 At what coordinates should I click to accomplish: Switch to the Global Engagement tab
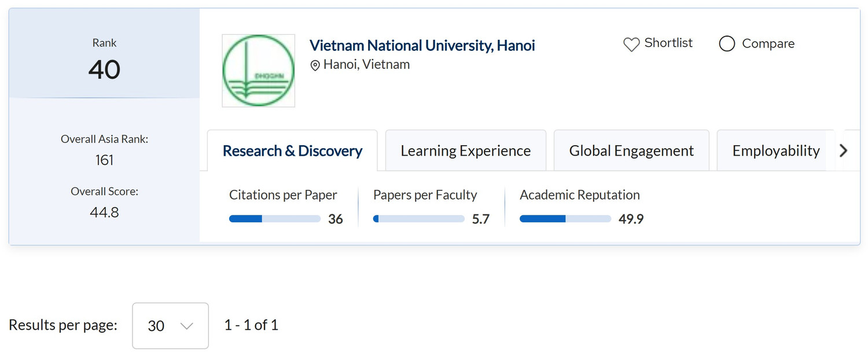(x=631, y=150)
